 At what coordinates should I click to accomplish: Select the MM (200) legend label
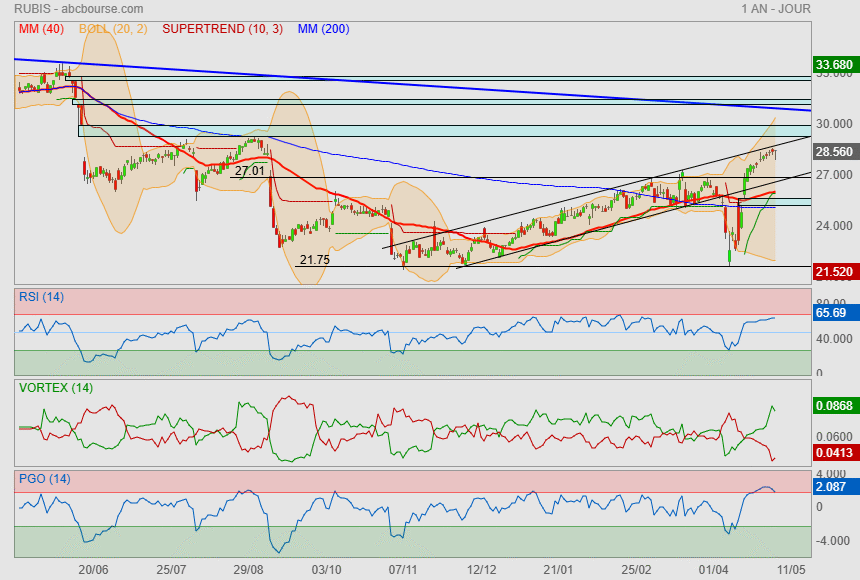pos(324,29)
